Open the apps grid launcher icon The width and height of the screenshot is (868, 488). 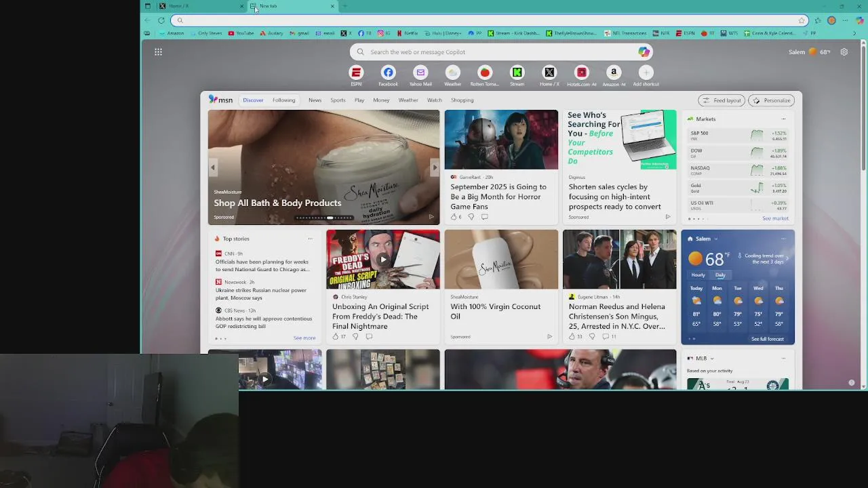pyautogui.click(x=158, y=52)
